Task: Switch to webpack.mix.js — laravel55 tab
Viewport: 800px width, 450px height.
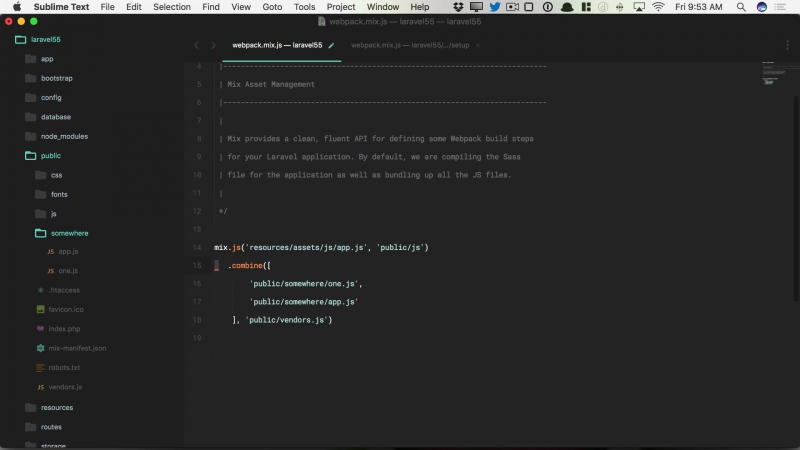Action: coord(277,45)
